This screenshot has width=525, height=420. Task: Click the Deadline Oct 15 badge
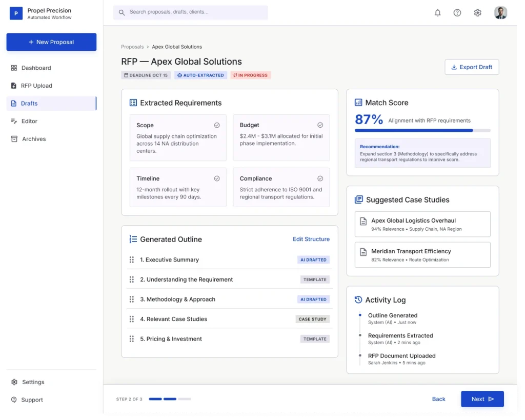click(x=146, y=75)
